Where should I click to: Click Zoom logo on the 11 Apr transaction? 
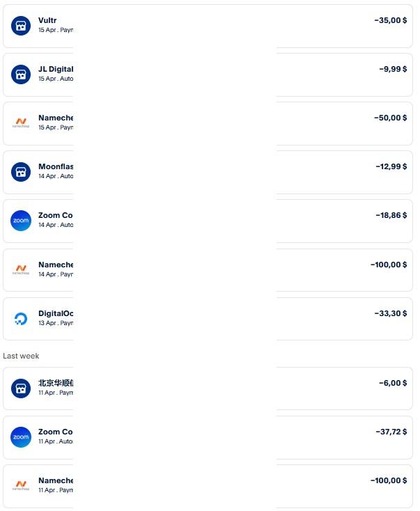[21, 437]
